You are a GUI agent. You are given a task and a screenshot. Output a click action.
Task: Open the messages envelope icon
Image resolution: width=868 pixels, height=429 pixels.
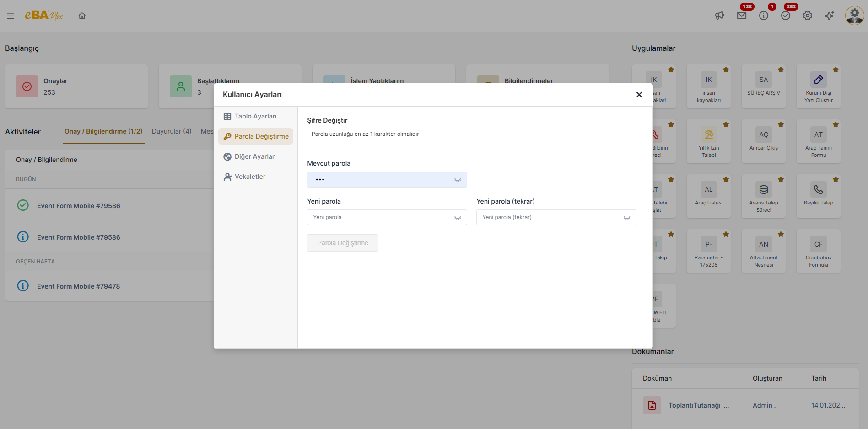[742, 16]
